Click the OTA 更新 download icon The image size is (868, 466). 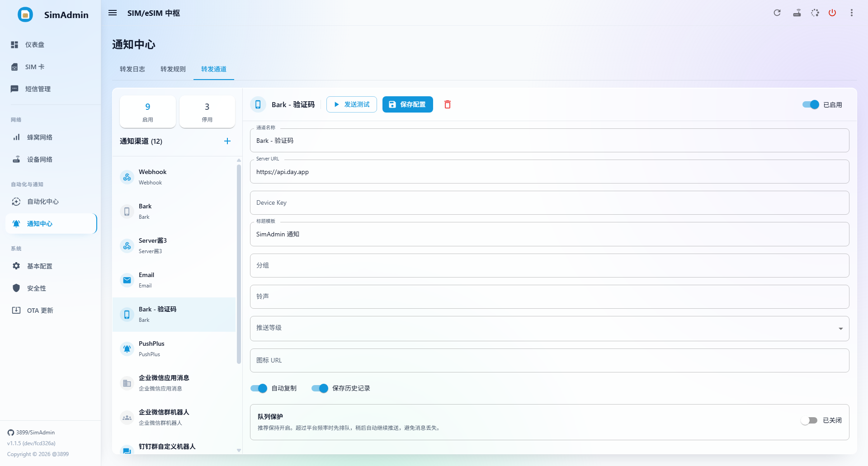pyautogui.click(x=16, y=310)
